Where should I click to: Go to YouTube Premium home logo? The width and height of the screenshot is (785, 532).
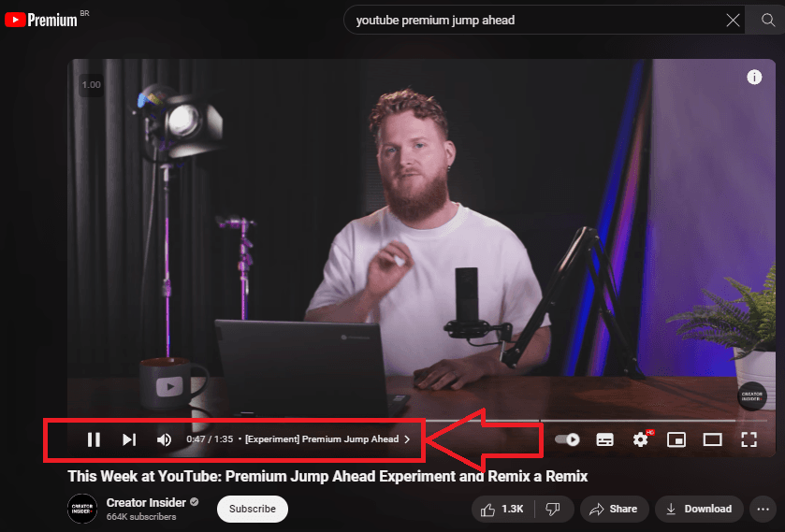pos(41,21)
